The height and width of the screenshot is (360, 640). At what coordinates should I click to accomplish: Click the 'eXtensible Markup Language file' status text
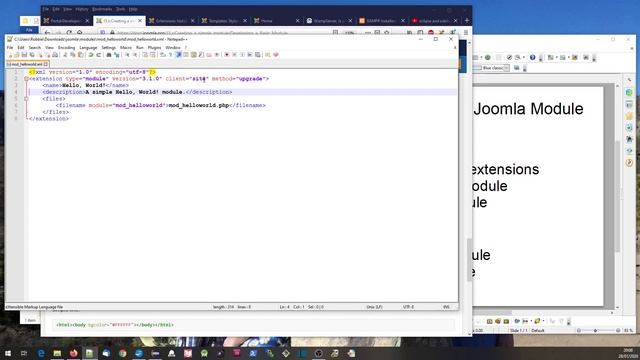[34, 307]
